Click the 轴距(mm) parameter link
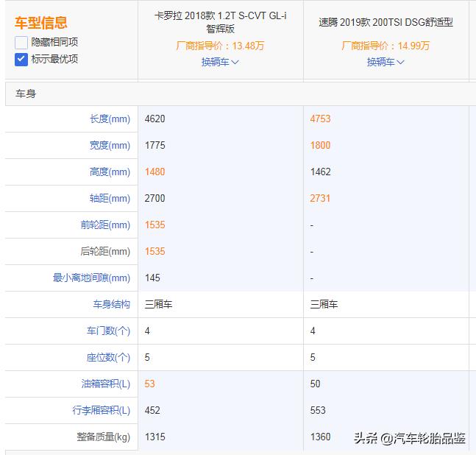This screenshot has height=455, width=476. click(110, 198)
